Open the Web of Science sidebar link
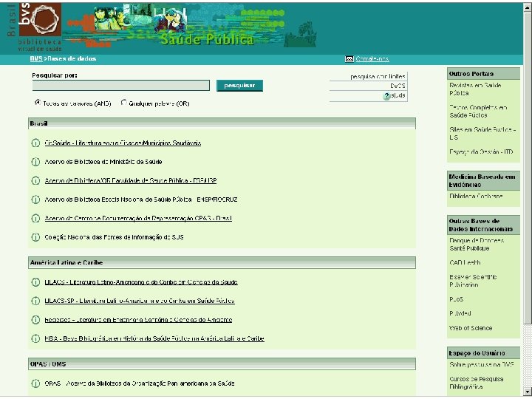 [x=471, y=328]
